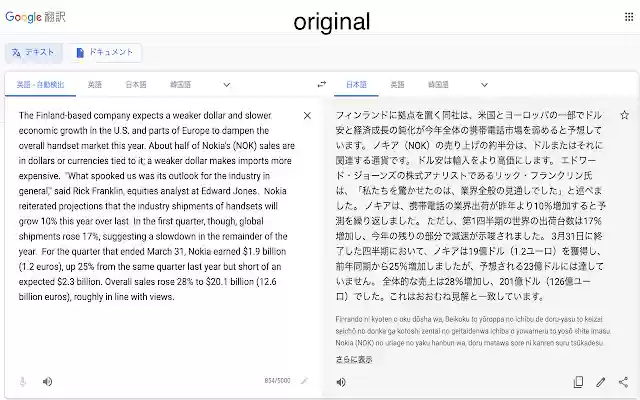Open the handwriting input pencil
This screenshot has height=400, width=640.
[x=304, y=381]
